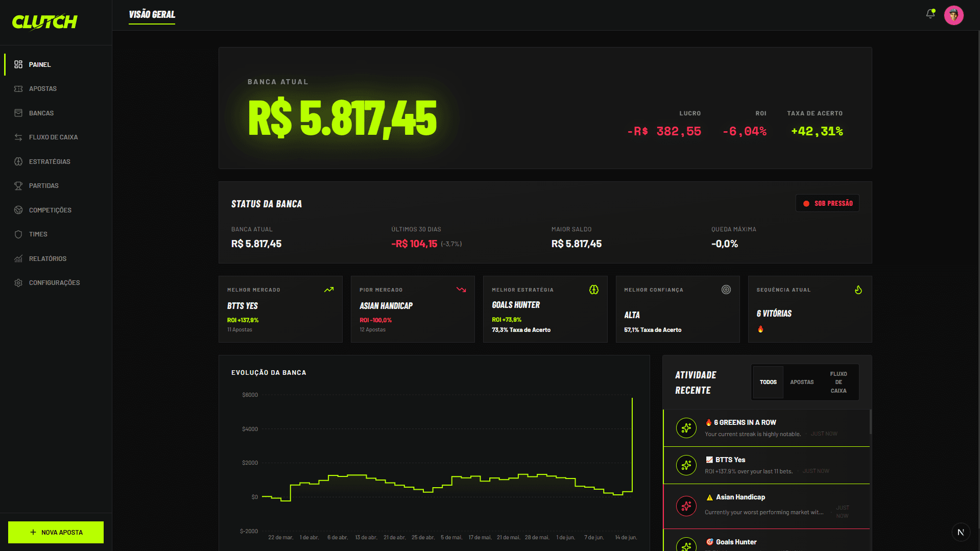The image size is (980, 551).
Task: Filter recent activity by Fluxo de Caixa
Action: point(839,382)
